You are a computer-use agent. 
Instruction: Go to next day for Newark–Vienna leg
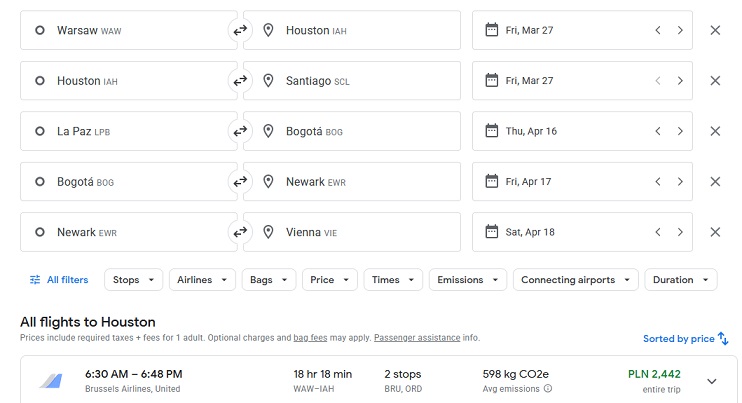(680, 232)
